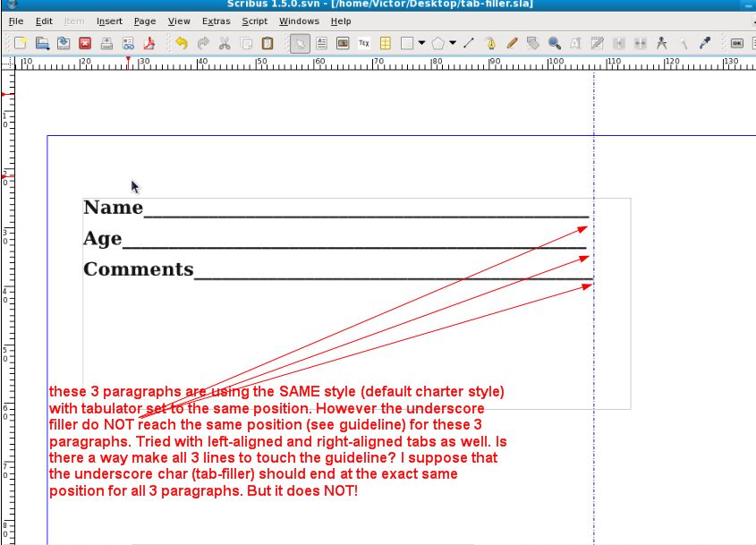
Task: Expand the shape tool dropdown arrow
Action: (421, 42)
